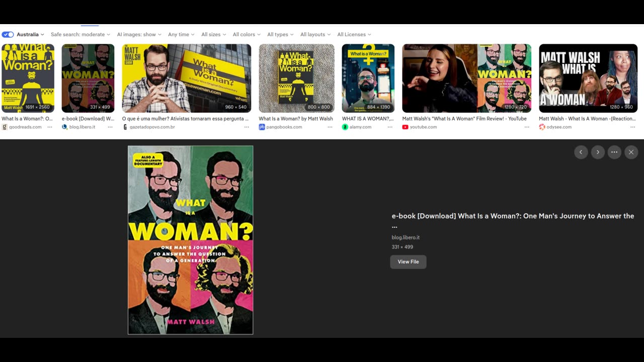Click the large book cover preview image
Screen dimensions: 644x362
(190, 240)
